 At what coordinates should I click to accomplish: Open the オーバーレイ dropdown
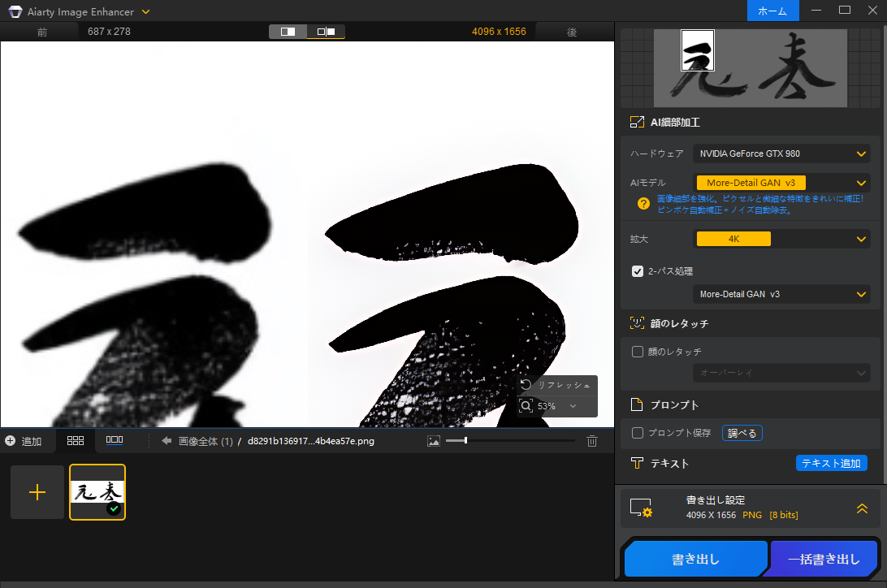tap(781, 373)
